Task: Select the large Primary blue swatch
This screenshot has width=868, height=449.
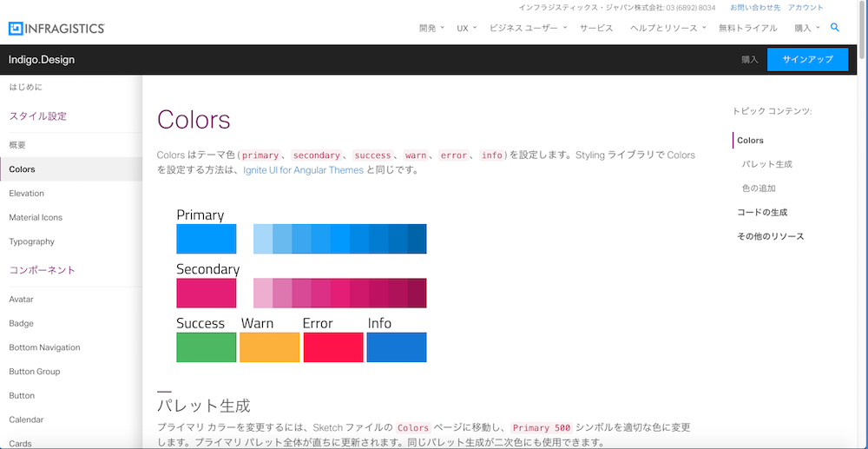Action: coord(207,239)
